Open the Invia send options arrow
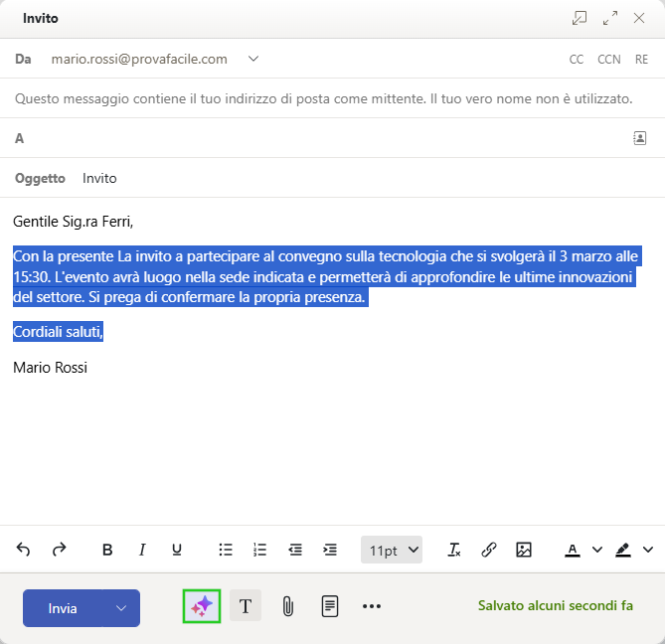 [x=121, y=608]
